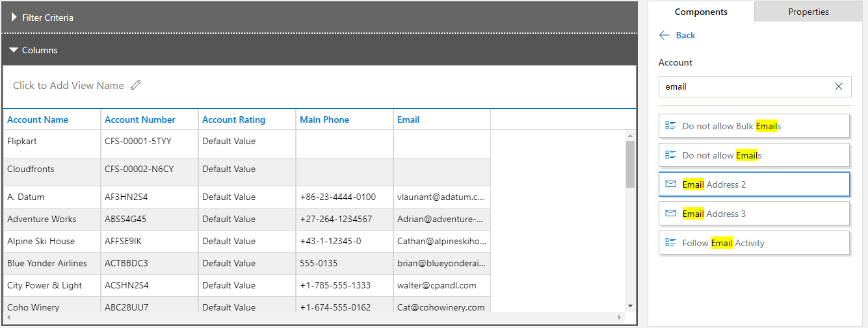Click the Back arrow icon
Viewport: 868px width, 328px height.
coord(664,35)
